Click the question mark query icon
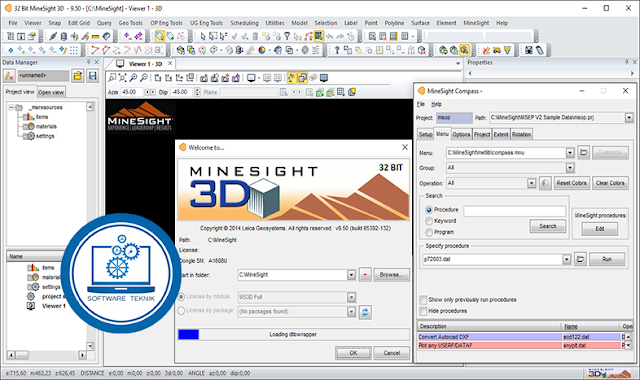The height and width of the screenshot is (380, 640). coord(337,50)
